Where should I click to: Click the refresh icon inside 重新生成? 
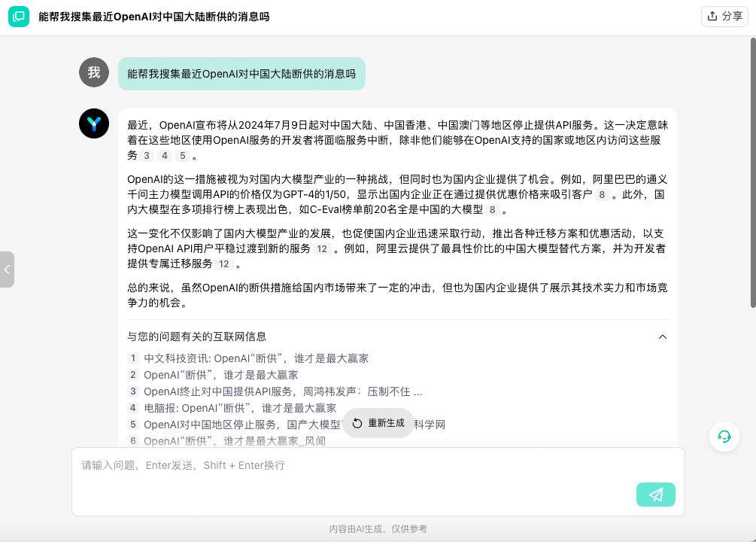[x=357, y=423]
